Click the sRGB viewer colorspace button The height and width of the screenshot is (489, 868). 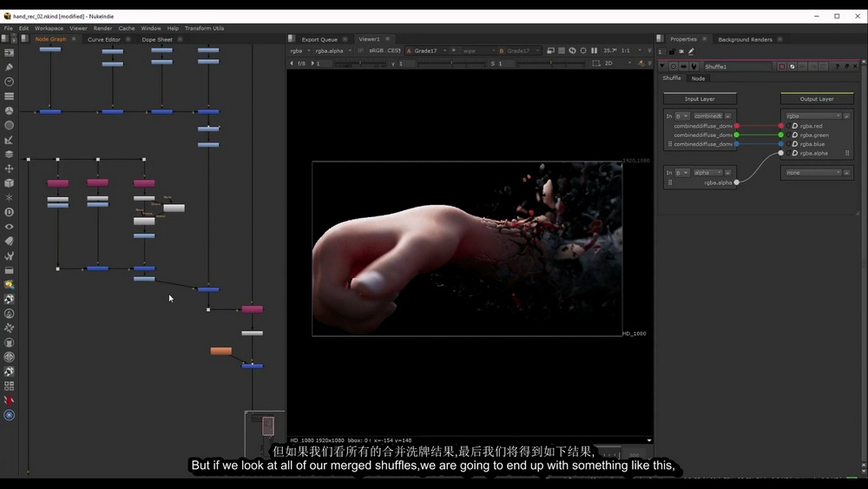point(385,51)
